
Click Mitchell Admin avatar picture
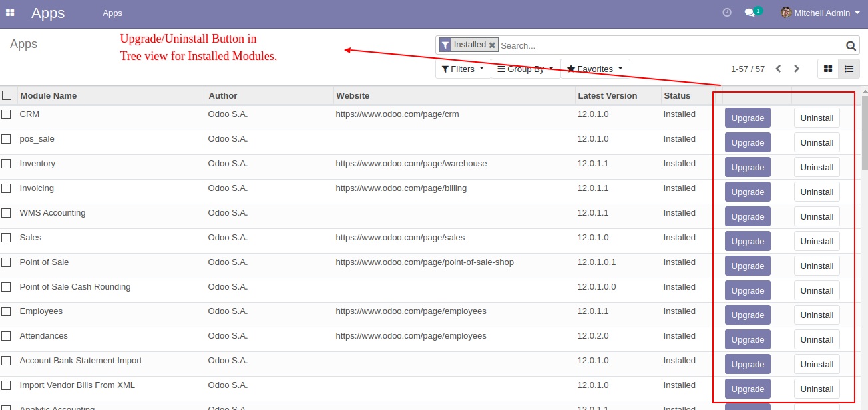pyautogui.click(x=786, y=13)
